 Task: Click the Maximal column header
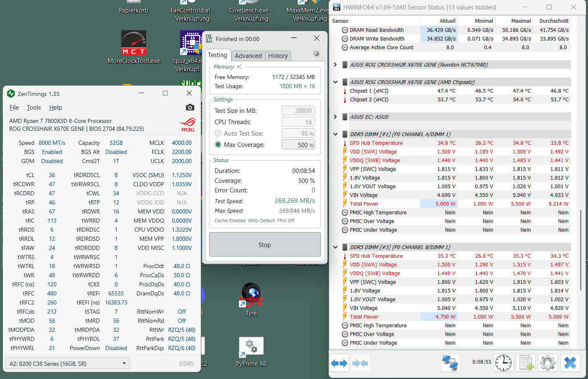pos(514,21)
